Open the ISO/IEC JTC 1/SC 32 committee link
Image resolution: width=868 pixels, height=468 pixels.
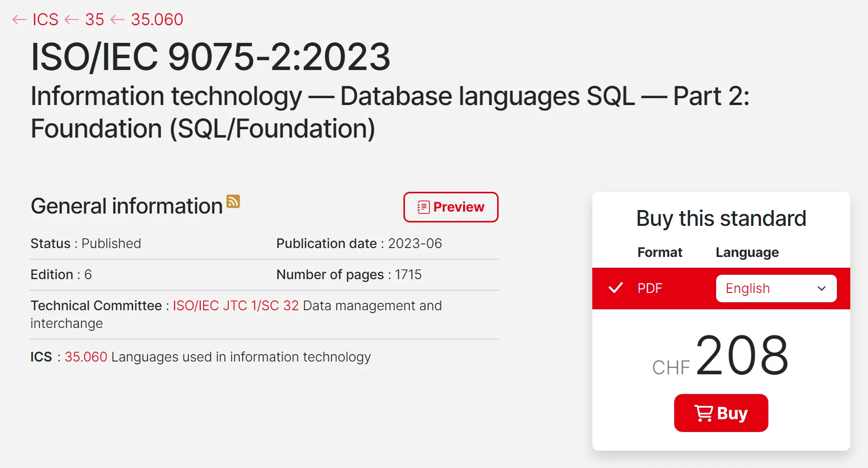pos(236,306)
